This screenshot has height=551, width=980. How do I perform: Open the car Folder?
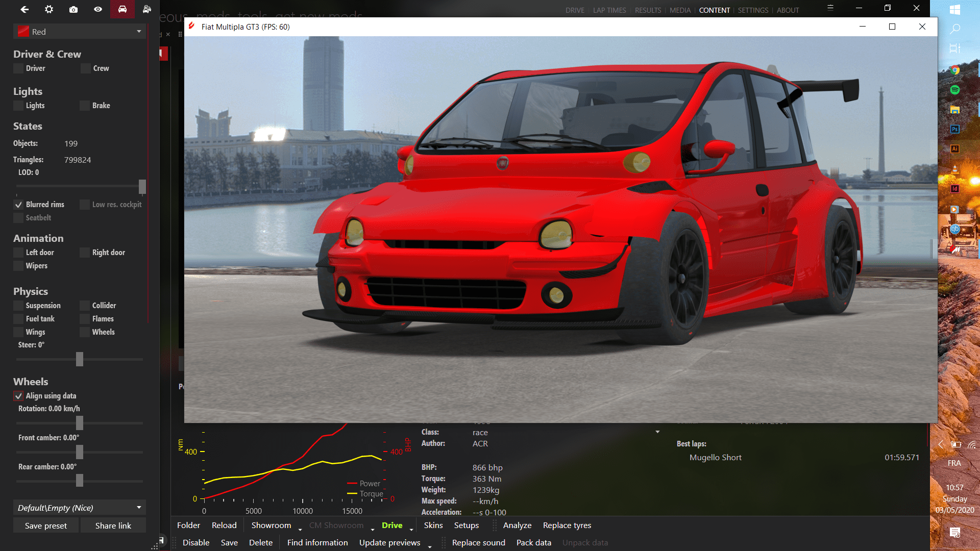point(188,525)
